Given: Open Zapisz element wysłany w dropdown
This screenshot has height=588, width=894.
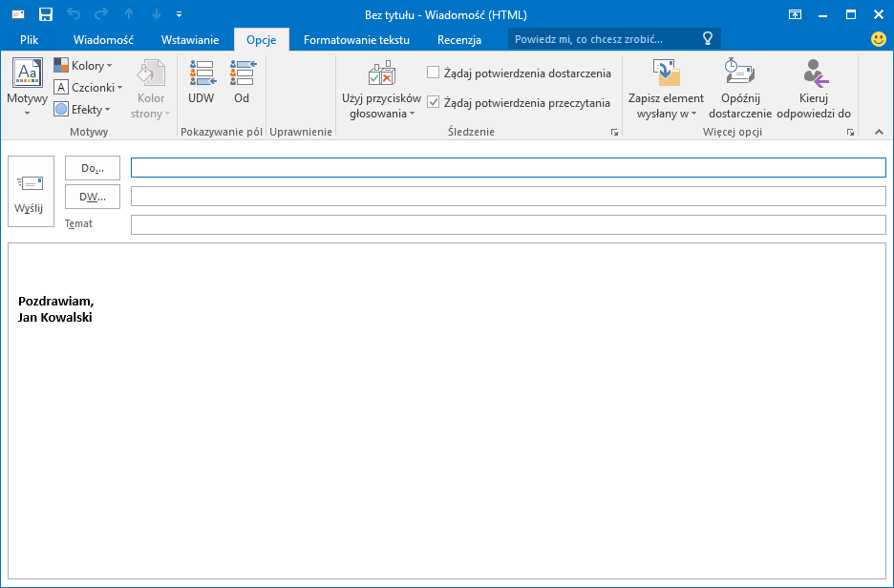Looking at the screenshot, I should point(666,90).
